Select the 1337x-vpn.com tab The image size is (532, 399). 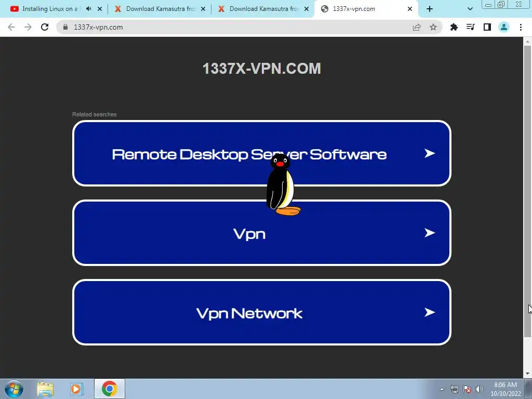coord(366,9)
